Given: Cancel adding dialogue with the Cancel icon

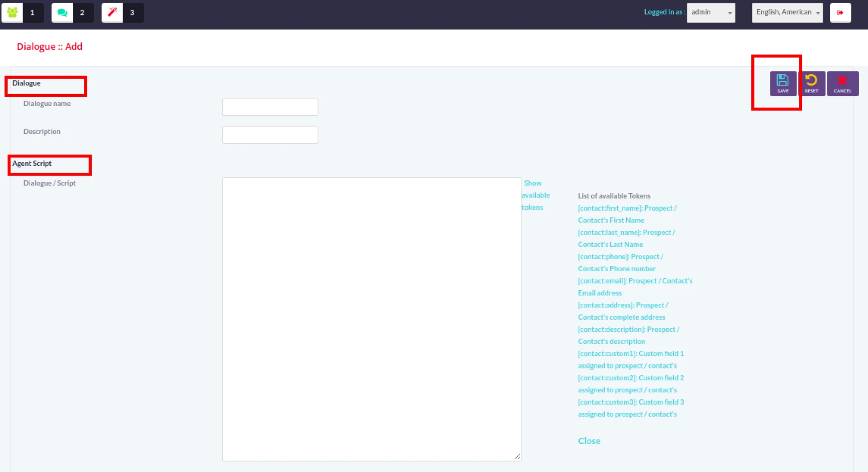Looking at the screenshot, I should pos(842,84).
